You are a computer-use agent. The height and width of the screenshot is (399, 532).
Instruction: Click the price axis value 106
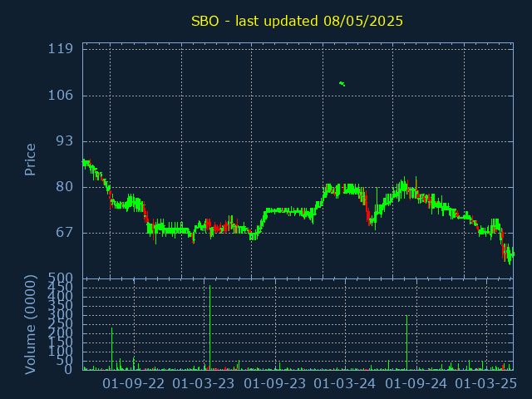click(x=61, y=95)
